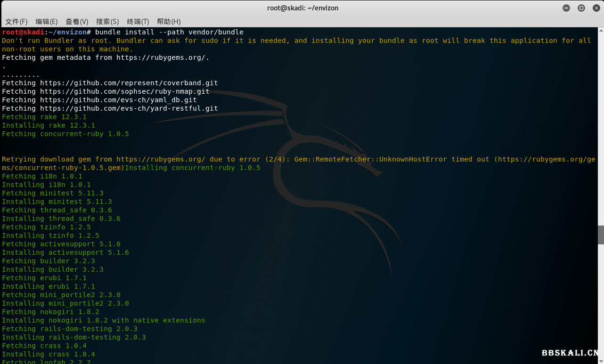Minimize the terminal window
Image resolution: width=604 pixels, height=364 pixels.
click(566, 8)
